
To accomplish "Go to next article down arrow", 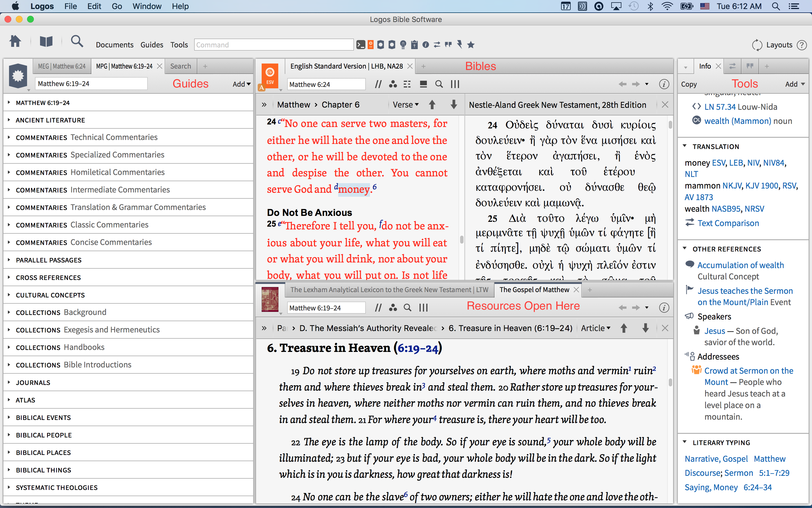I will pos(645,328).
